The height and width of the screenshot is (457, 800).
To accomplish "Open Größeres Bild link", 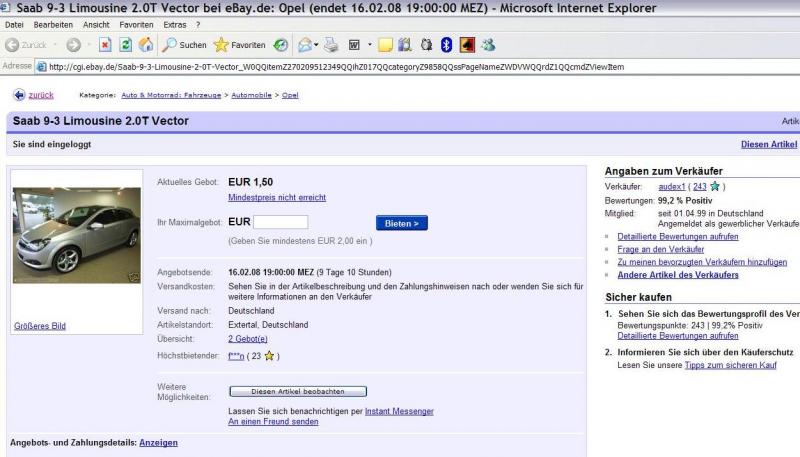I will pos(40,326).
